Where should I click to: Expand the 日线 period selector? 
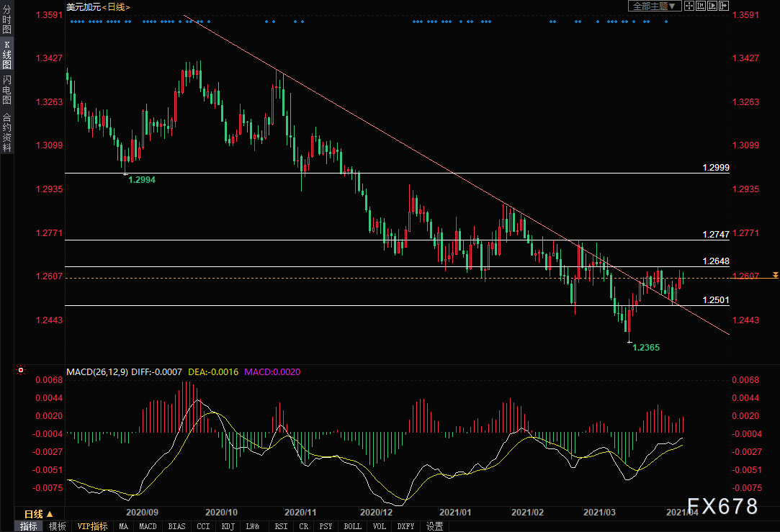point(38,514)
